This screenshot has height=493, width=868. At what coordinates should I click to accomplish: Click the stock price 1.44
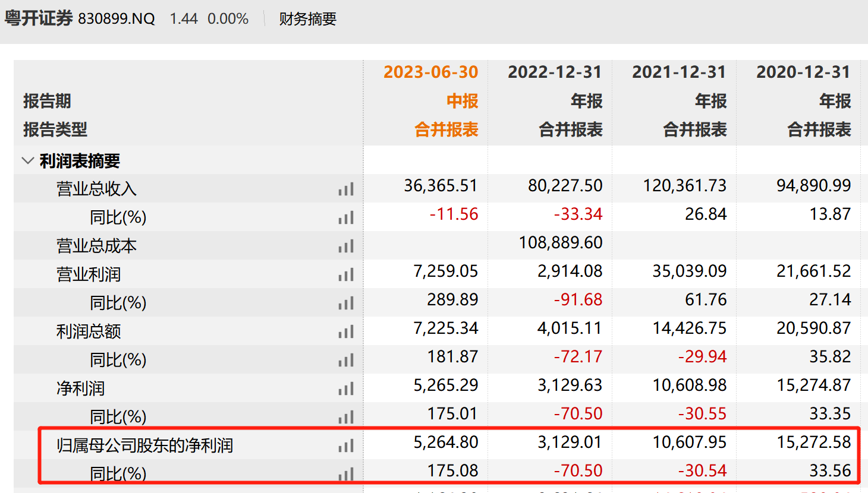pos(184,19)
